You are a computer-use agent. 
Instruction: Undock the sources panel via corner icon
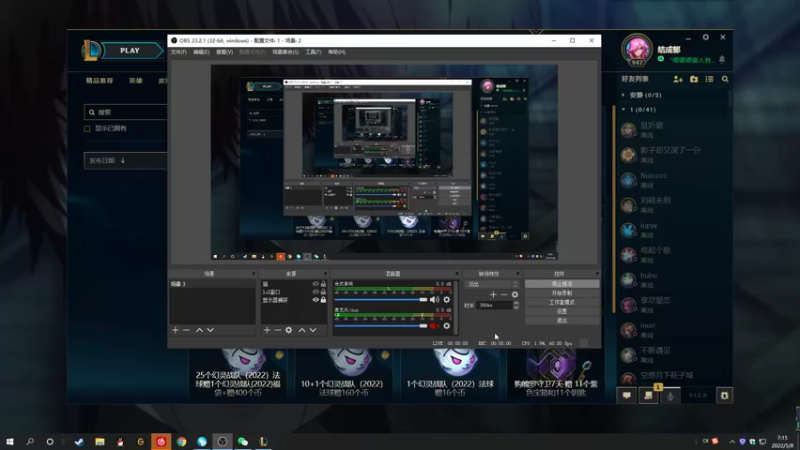325,274
